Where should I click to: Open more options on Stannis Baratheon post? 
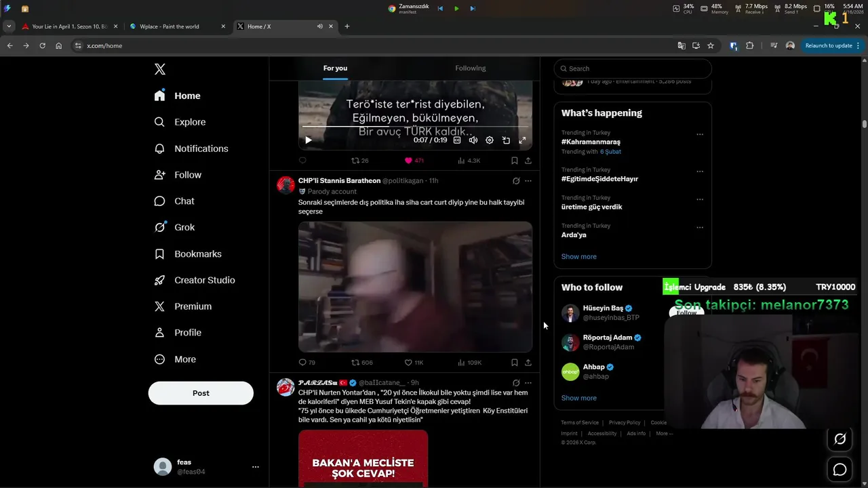click(x=528, y=181)
